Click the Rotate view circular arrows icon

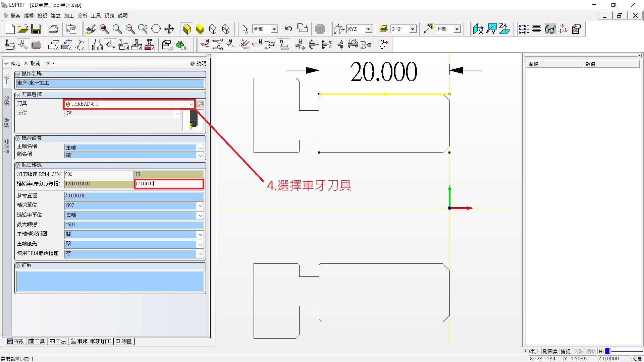point(156,29)
